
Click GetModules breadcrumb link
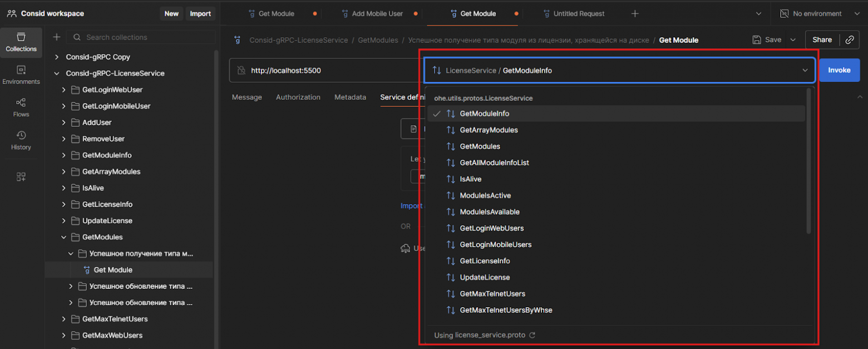(x=378, y=40)
